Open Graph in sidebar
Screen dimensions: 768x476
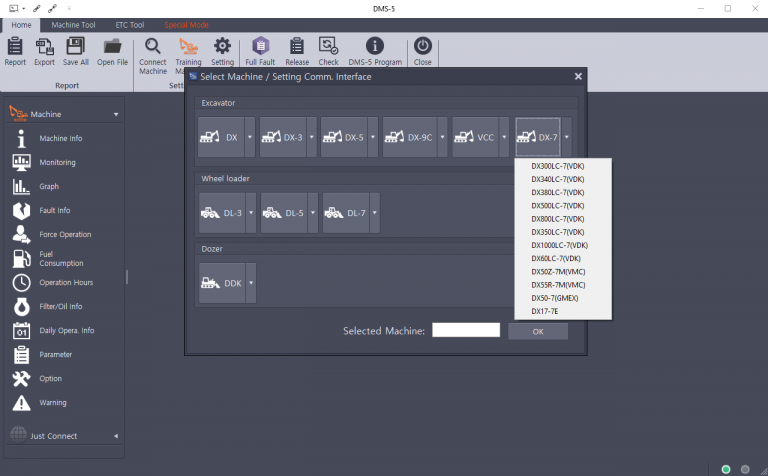[x=49, y=187]
